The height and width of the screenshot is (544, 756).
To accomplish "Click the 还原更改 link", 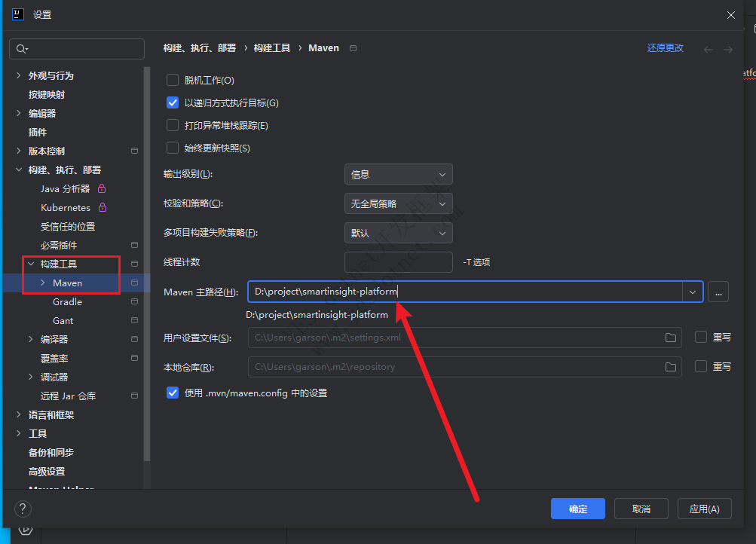I will [x=665, y=48].
